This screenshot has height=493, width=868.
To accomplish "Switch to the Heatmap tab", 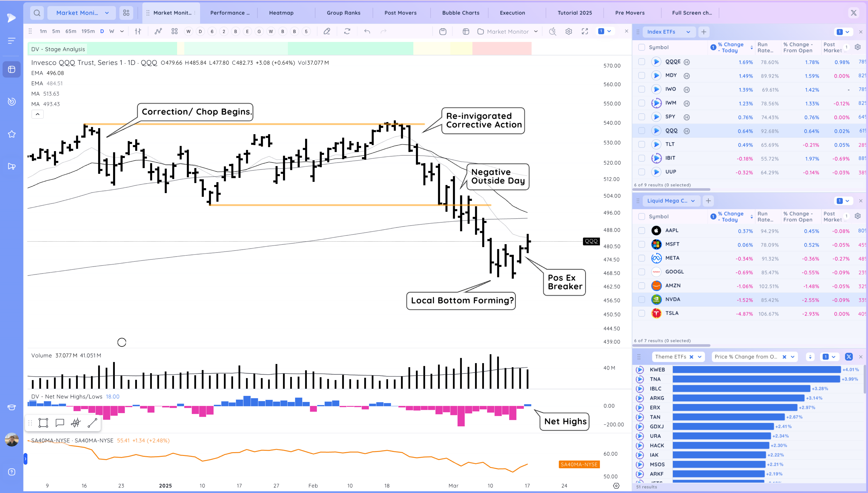I will (x=281, y=13).
